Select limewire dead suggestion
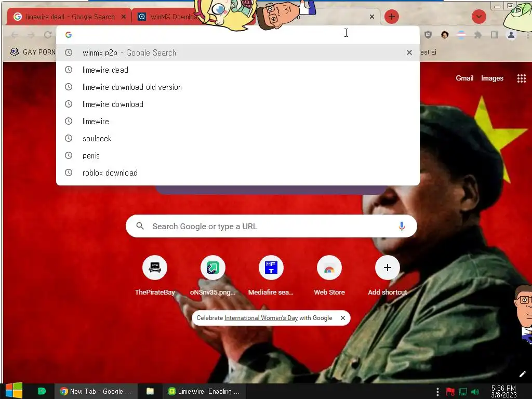This screenshot has width=532, height=399. [237, 70]
